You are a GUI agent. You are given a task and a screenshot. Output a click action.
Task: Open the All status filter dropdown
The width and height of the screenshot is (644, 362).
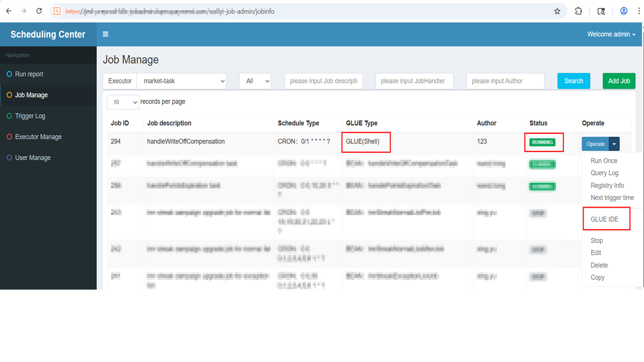[x=255, y=81]
